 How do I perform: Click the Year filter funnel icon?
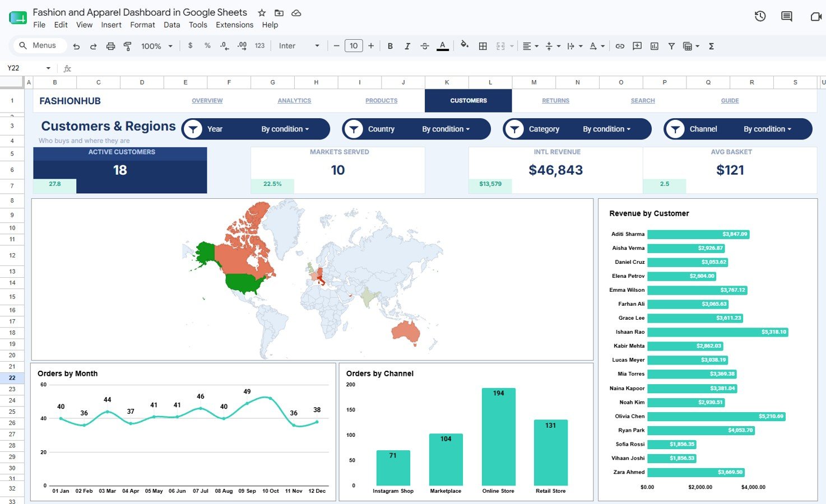coord(193,129)
